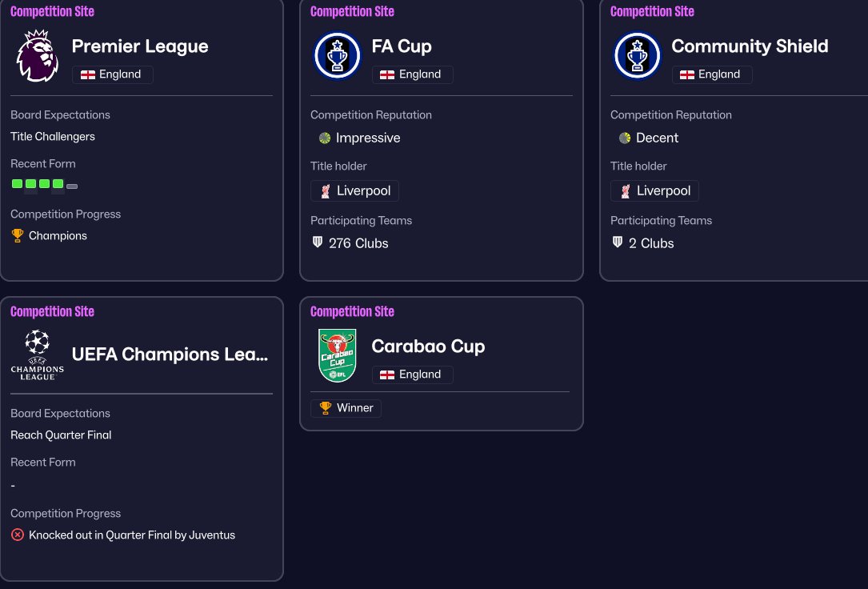Click the England tag under Premier League

(112, 74)
